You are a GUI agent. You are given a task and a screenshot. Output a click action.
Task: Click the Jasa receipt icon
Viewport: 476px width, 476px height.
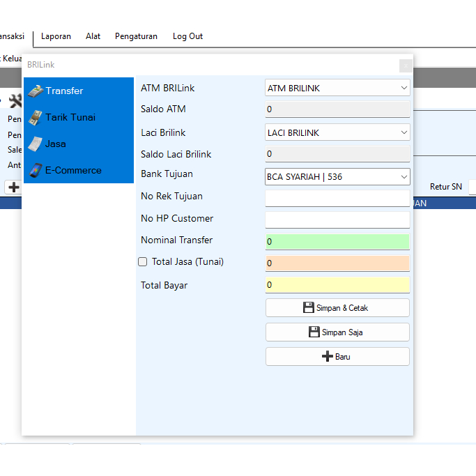point(36,144)
